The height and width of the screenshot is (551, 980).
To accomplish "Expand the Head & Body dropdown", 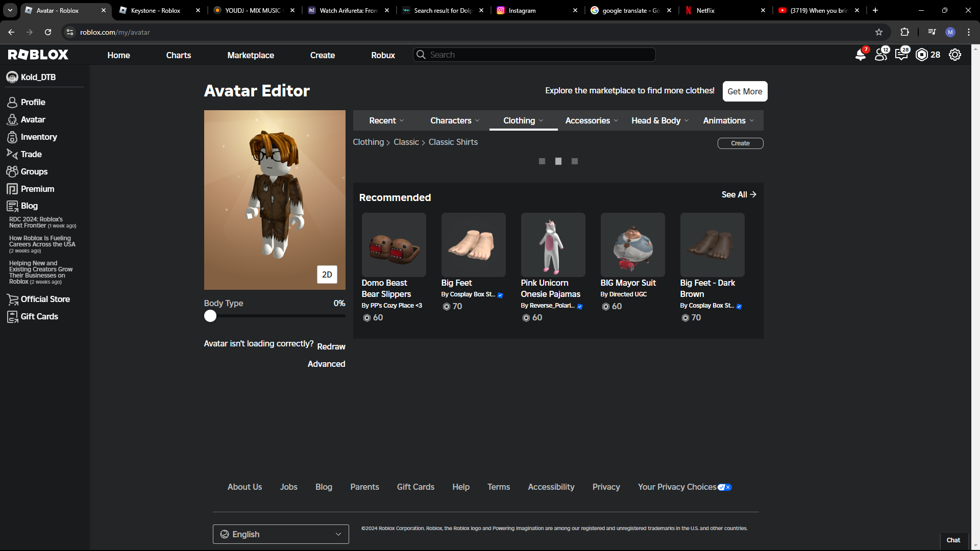I will pos(660,120).
